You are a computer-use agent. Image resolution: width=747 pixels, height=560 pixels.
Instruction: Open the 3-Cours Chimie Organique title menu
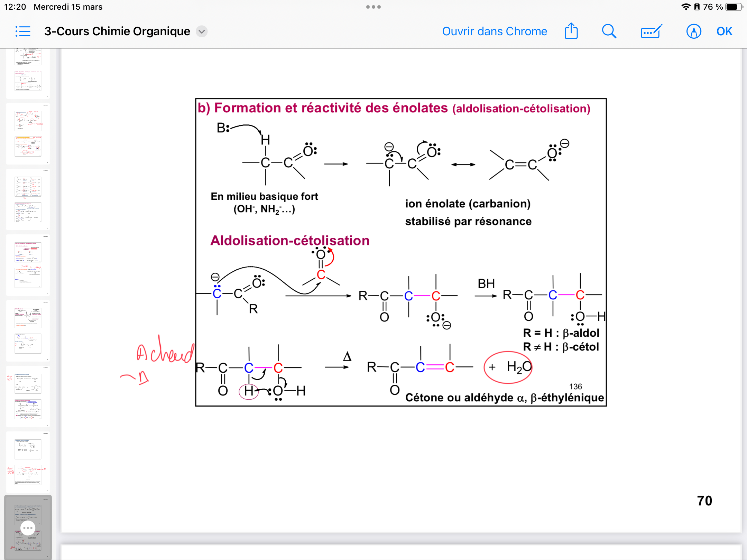pos(117,31)
